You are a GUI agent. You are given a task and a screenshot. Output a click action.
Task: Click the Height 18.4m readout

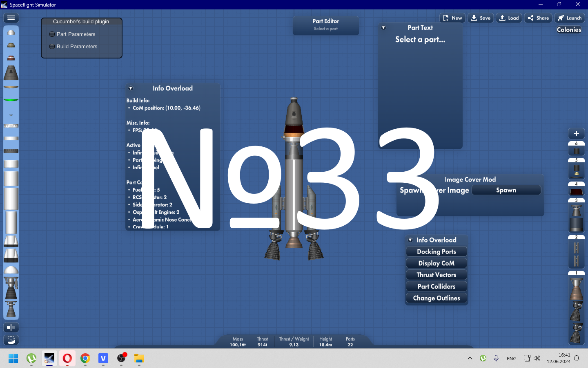pos(325,342)
